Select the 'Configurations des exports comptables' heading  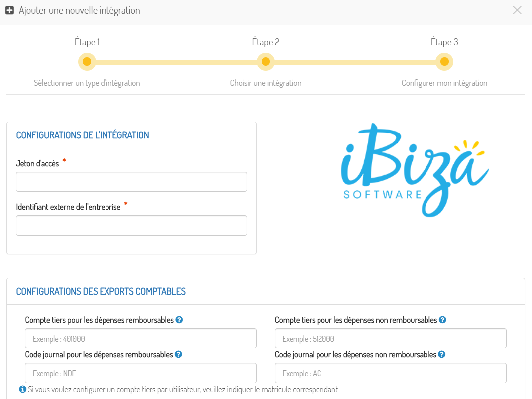pos(101,292)
